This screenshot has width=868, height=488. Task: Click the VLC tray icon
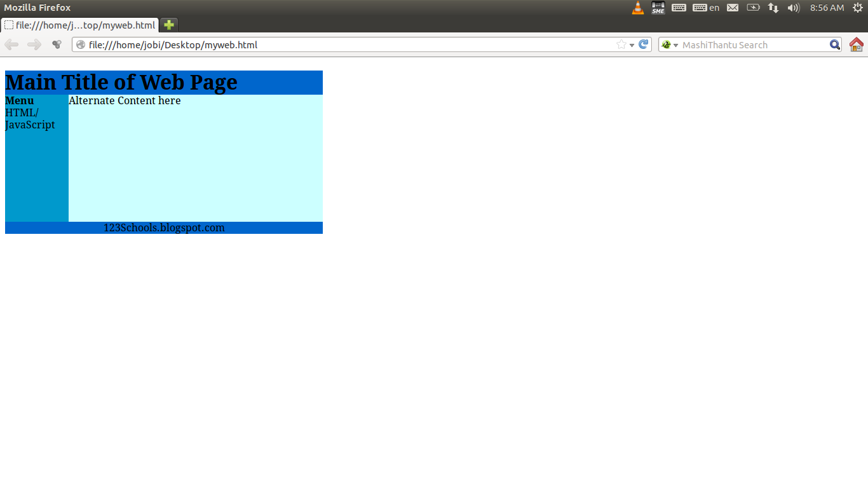637,8
